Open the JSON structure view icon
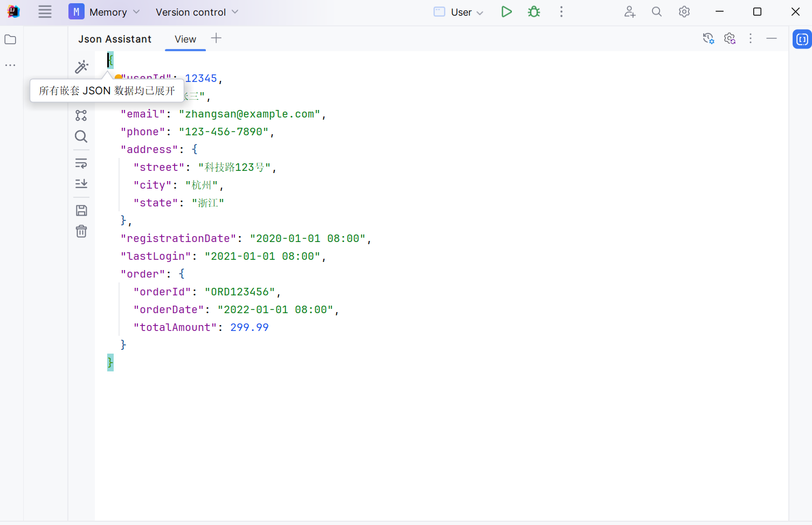This screenshot has height=525, width=812. click(x=81, y=115)
